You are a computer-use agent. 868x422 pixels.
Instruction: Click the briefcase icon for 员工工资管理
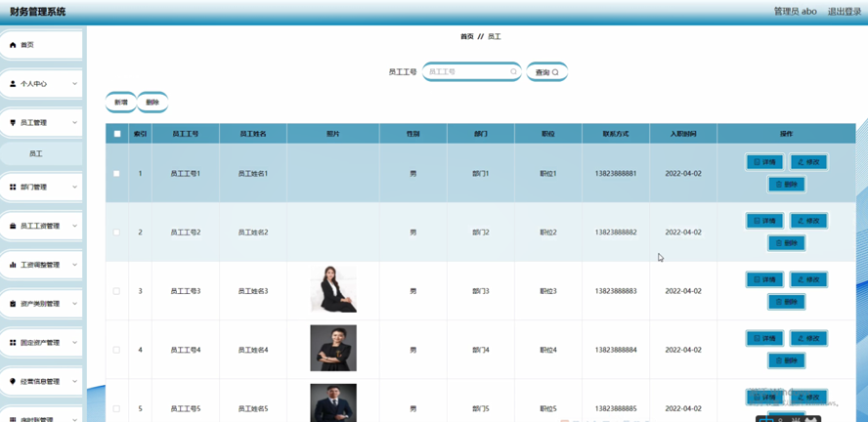point(13,227)
